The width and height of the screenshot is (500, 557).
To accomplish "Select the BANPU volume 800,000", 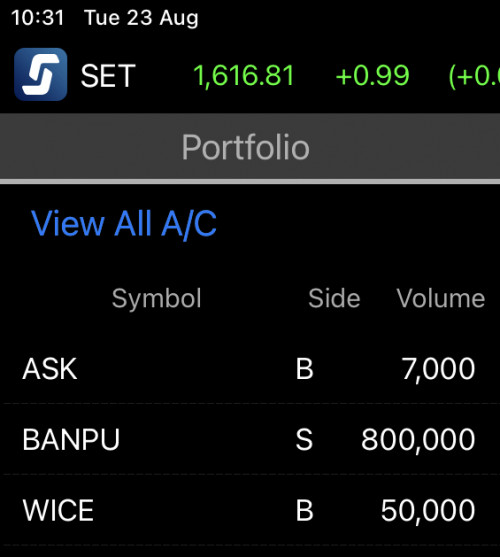I will click(x=418, y=440).
